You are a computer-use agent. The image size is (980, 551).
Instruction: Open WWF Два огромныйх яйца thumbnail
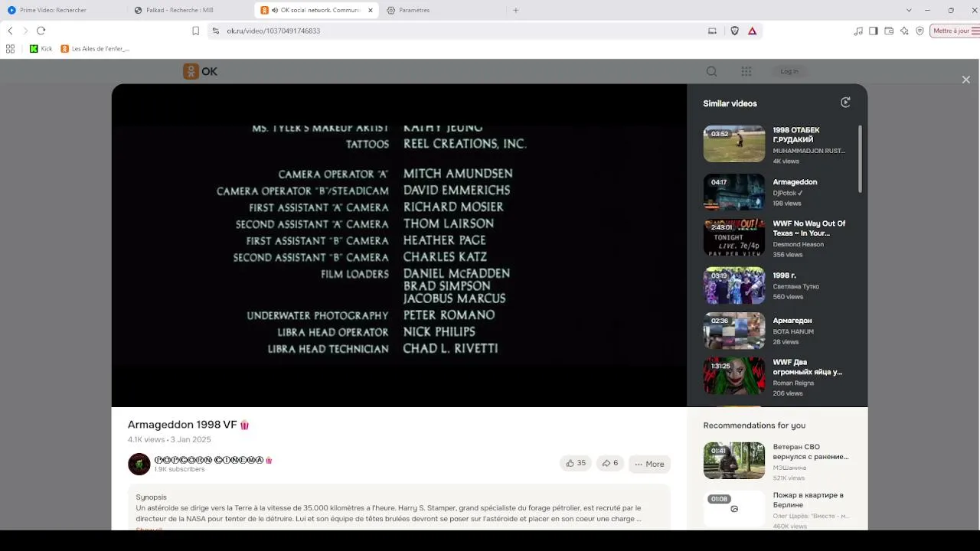(x=734, y=376)
